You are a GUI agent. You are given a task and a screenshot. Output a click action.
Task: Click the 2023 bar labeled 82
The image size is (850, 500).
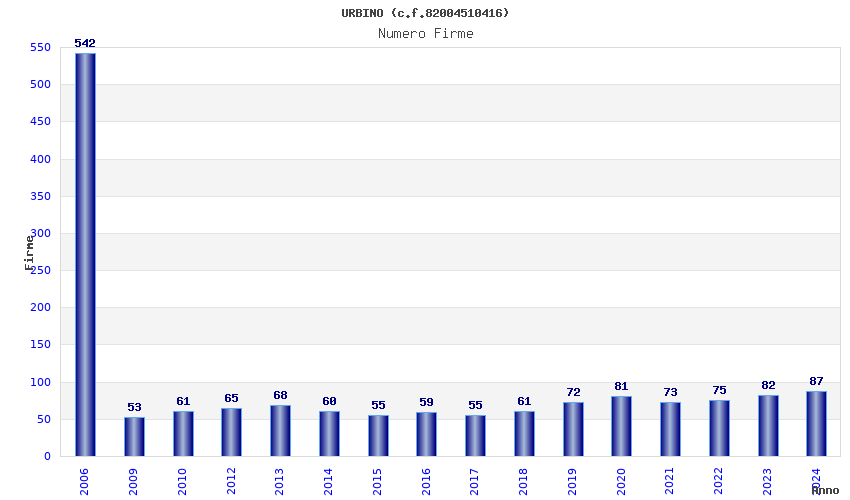point(768,426)
